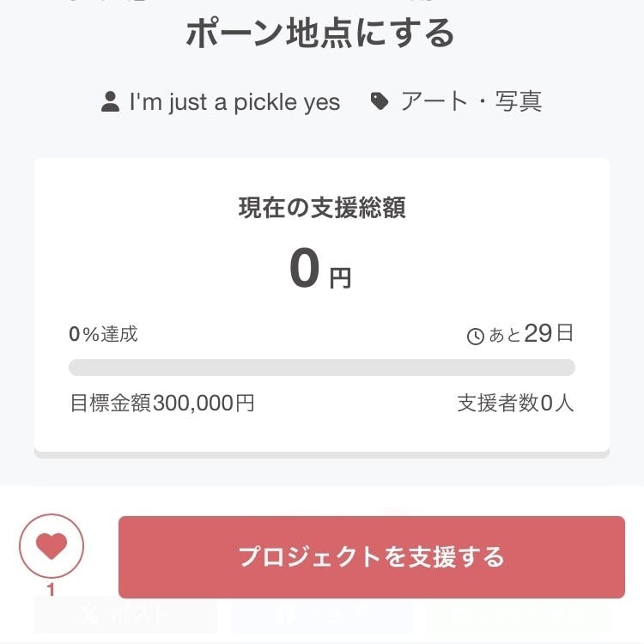Click the heart favorite icon
Screen dimensions: 644x644
(x=52, y=546)
